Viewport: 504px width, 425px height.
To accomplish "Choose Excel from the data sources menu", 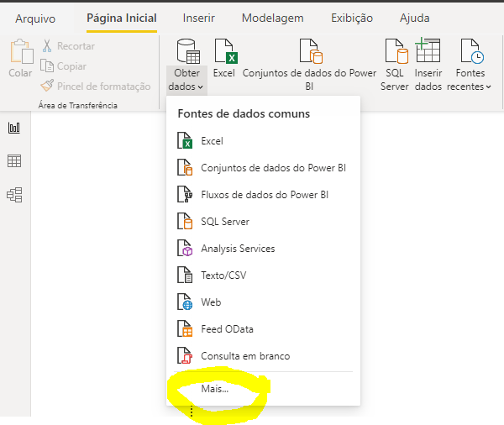I will pos(263,141).
